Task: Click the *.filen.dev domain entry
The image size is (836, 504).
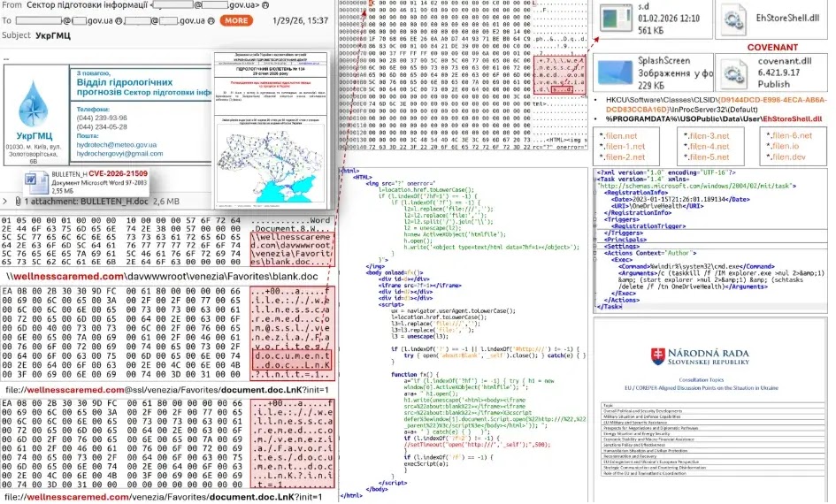Action: tap(786, 157)
